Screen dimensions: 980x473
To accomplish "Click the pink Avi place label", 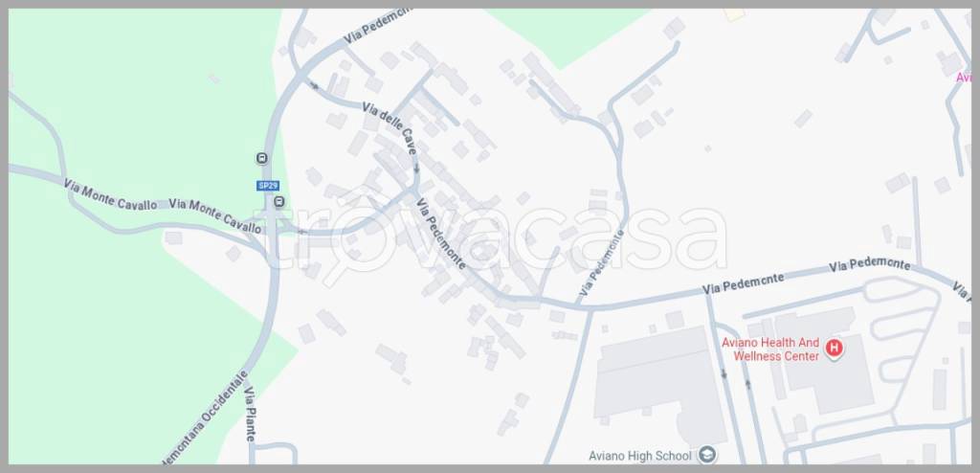I will point(963,78).
